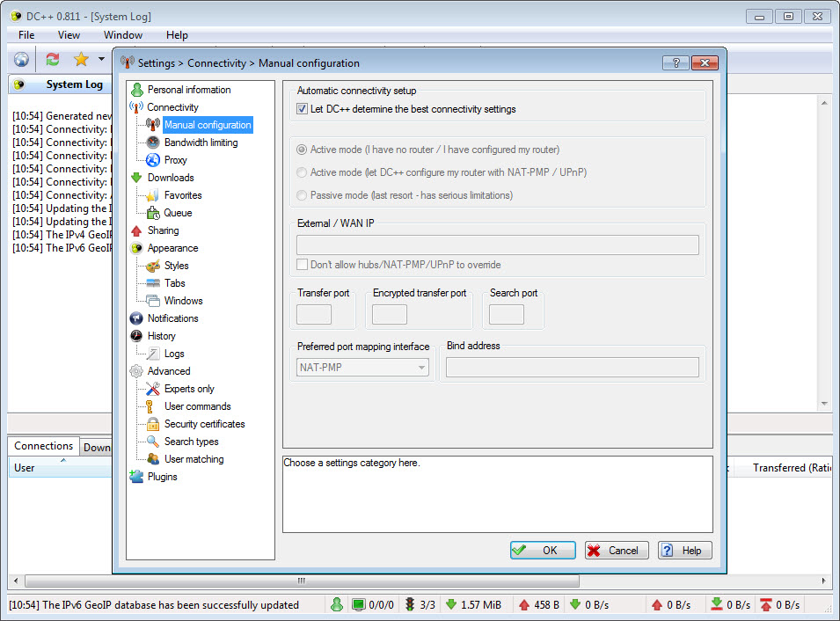This screenshot has height=621, width=840.
Task: Click the Security certificates padlock icon
Action: [153, 424]
